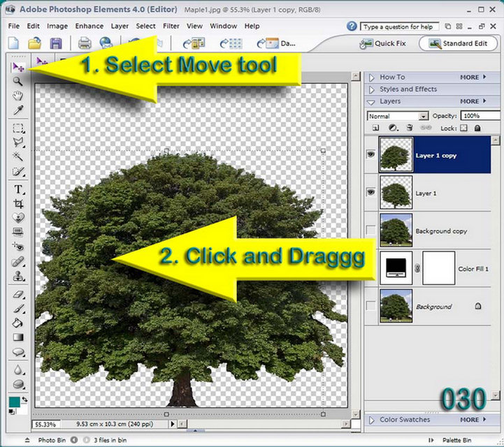Viewport: 504px width, 447px height.
Task: Select the Eraser tool
Action: click(x=18, y=294)
